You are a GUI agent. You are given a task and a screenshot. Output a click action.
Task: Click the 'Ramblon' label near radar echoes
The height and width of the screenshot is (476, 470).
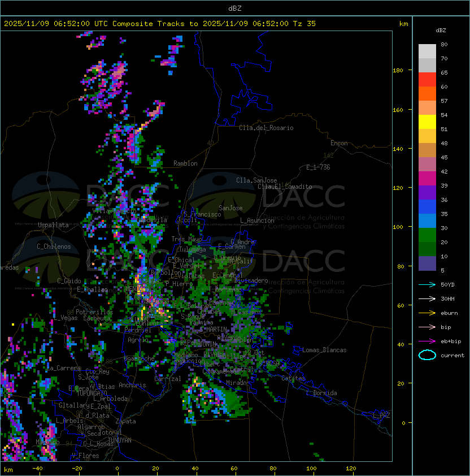(185, 163)
